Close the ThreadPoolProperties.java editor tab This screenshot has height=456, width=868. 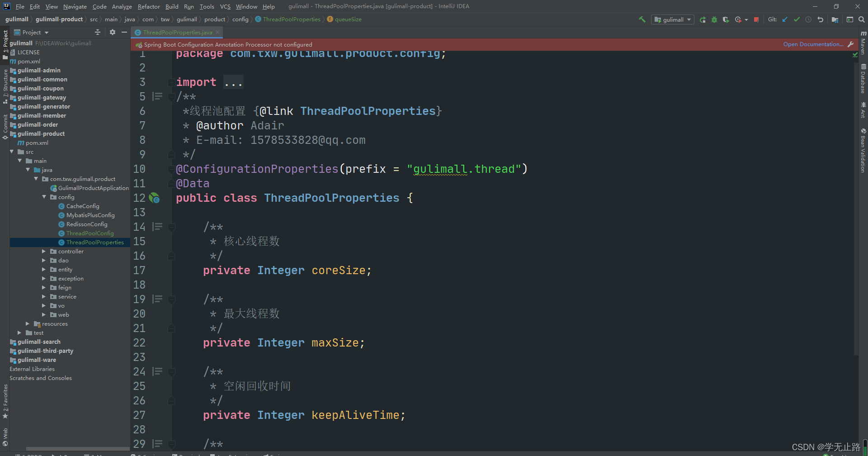coord(217,32)
